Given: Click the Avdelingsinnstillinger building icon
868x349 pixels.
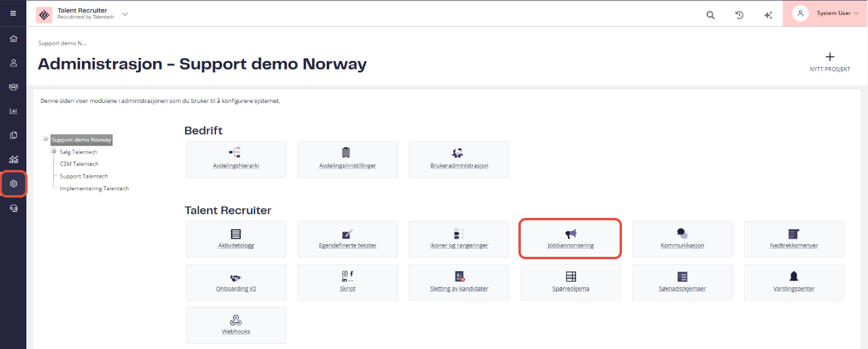Looking at the screenshot, I should pos(345,152).
